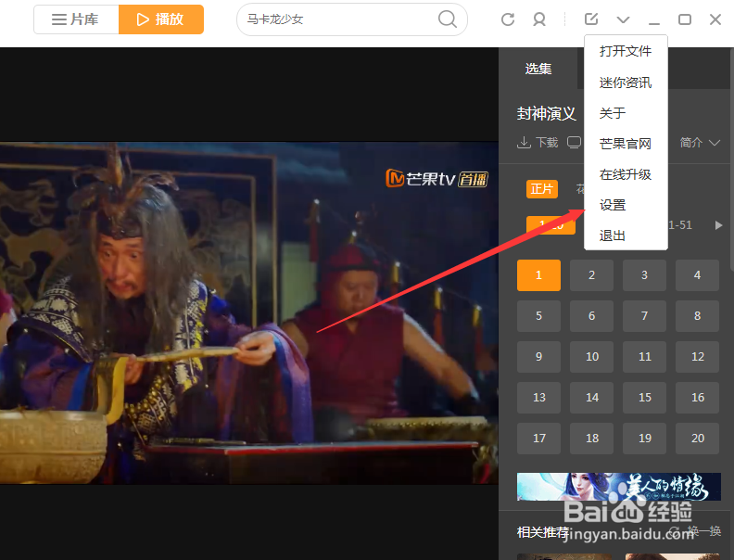The height and width of the screenshot is (560, 734).
Task: Play episode 19
Action: click(645, 439)
